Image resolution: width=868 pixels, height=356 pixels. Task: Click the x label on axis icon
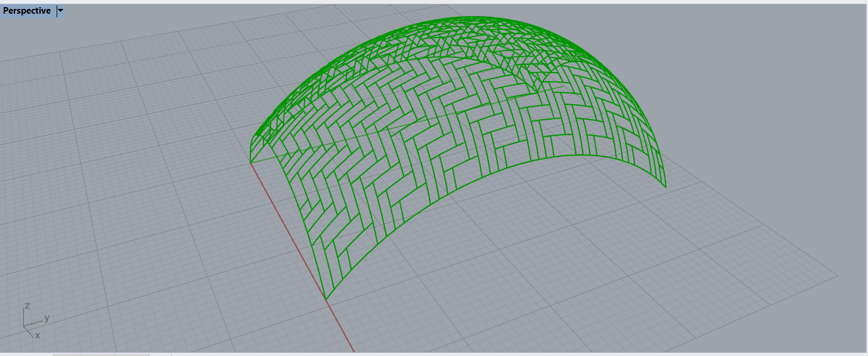coord(38,335)
